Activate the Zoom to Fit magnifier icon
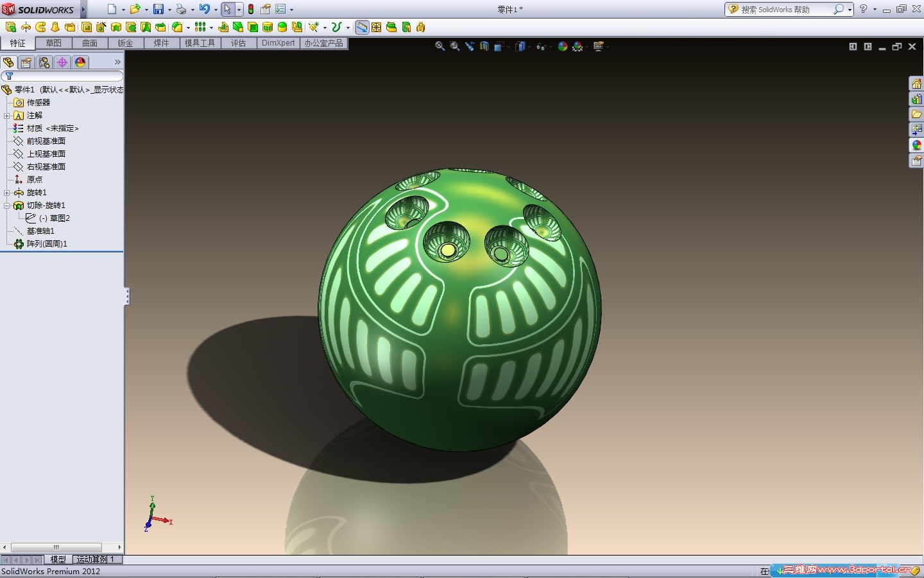Viewport: 924px width, 578px height. pos(440,46)
